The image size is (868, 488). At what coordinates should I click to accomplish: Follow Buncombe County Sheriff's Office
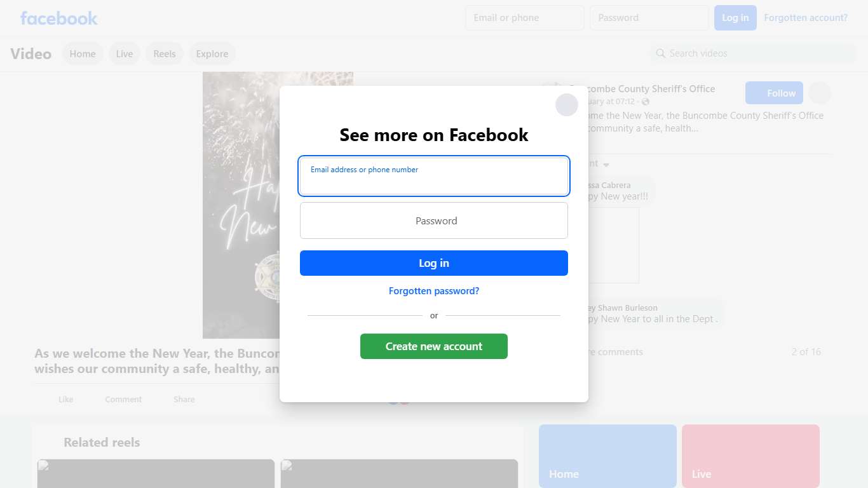[774, 93]
